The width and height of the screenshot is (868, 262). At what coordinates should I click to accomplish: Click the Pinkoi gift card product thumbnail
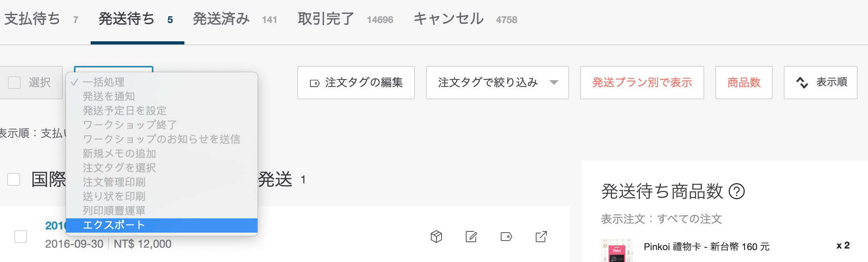[616, 250]
